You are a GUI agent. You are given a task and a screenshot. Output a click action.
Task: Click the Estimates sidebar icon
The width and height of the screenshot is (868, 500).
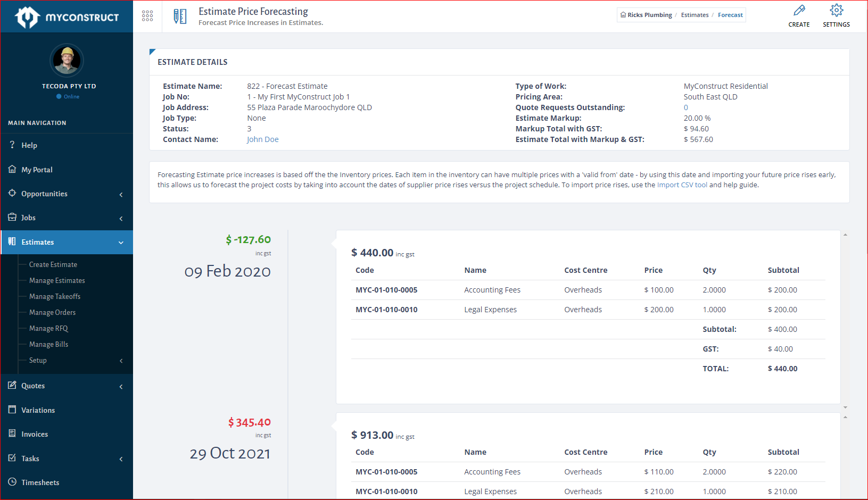(x=12, y=241)
